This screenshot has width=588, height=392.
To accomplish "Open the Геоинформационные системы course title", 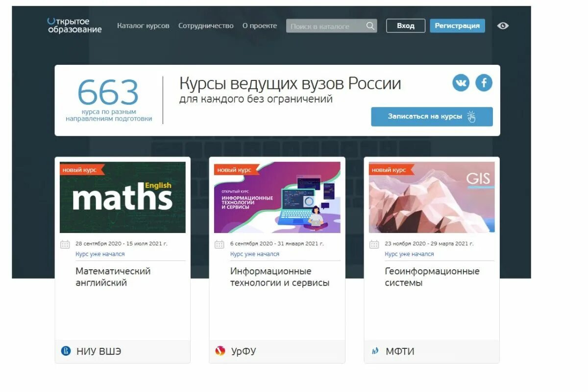I will [x=432, y=277].
